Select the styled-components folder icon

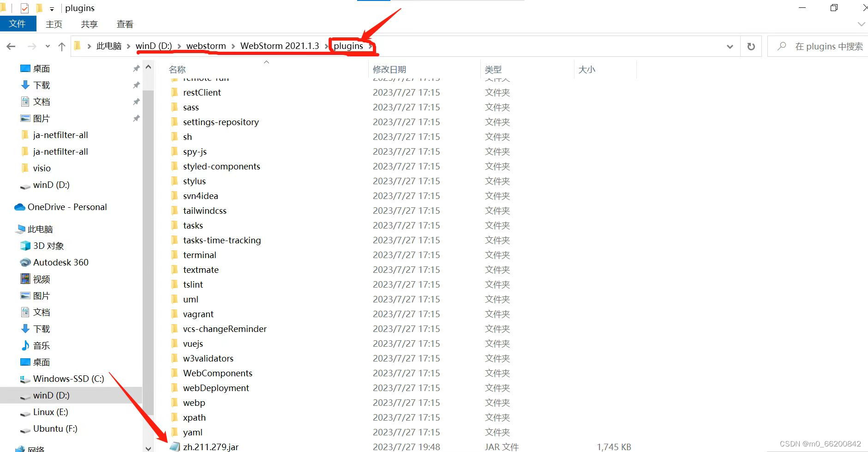174,166
